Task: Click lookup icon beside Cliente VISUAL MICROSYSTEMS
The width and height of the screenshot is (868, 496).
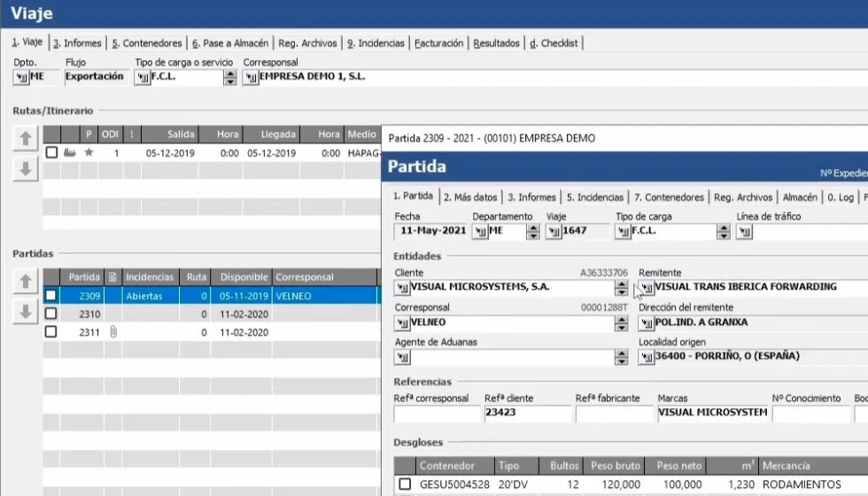Action: point(402,287)
